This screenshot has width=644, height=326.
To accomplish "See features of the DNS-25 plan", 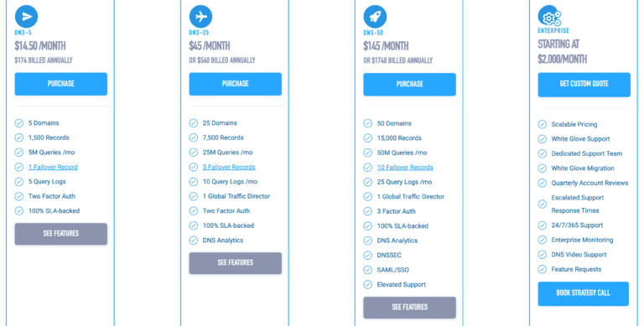I will coord(236,263).
